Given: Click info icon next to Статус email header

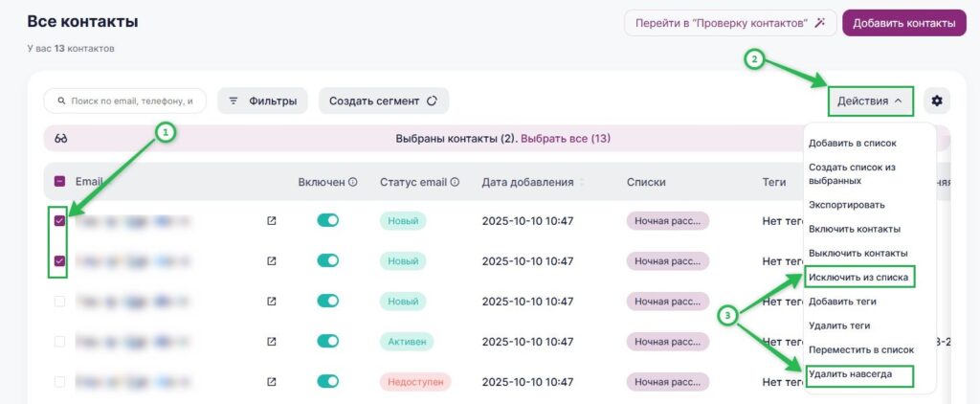Looking at the screenshot, I should [455, 183].
